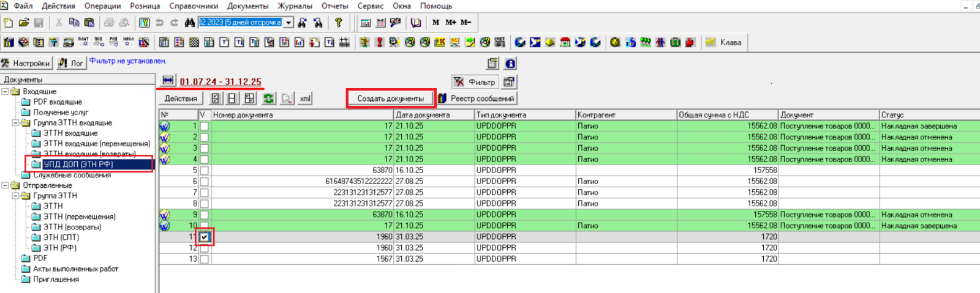Collapse the Входящие tree node

(x=6, y=92)
